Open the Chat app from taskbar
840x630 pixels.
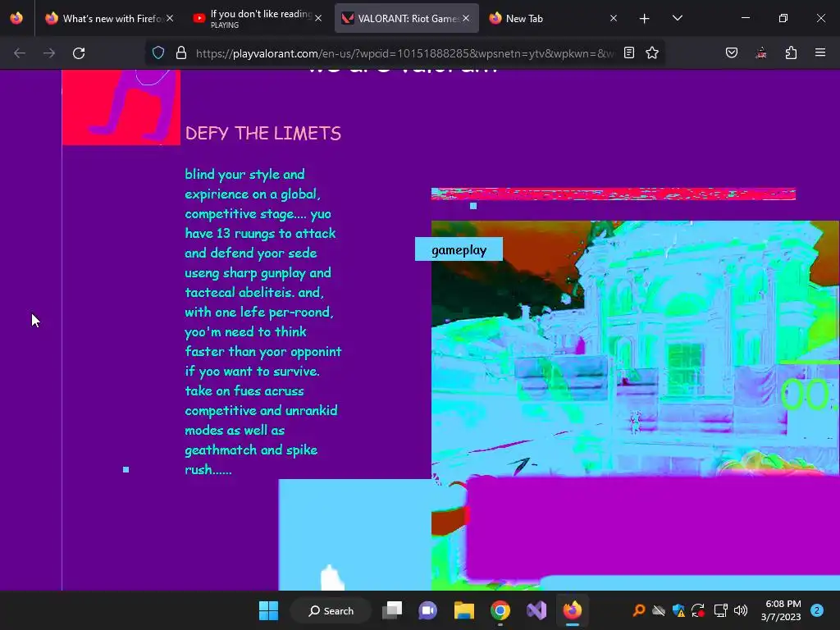(427, 610)
